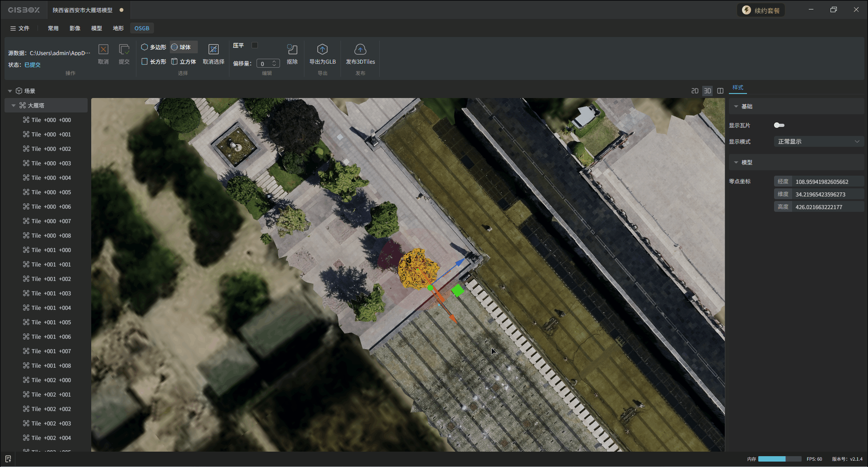The height and width of the screenshot is (467, 868).
Task: Toggle the 显示瓦片 switch
Action: [x=779, y=125]
